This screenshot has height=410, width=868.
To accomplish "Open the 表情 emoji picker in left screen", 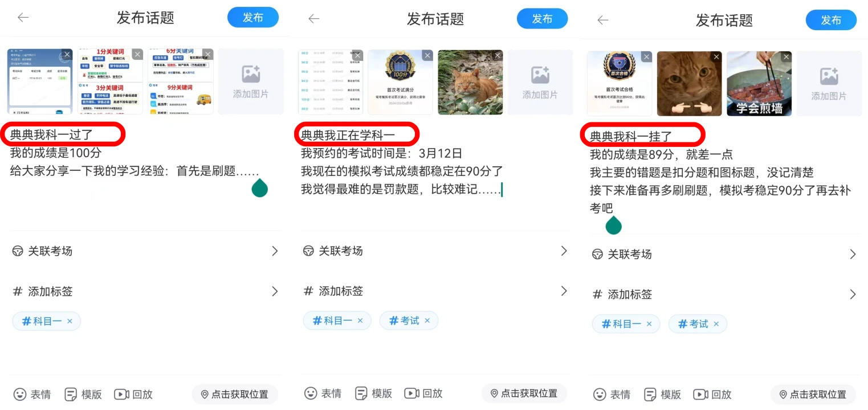I will (x=32, y=394).
